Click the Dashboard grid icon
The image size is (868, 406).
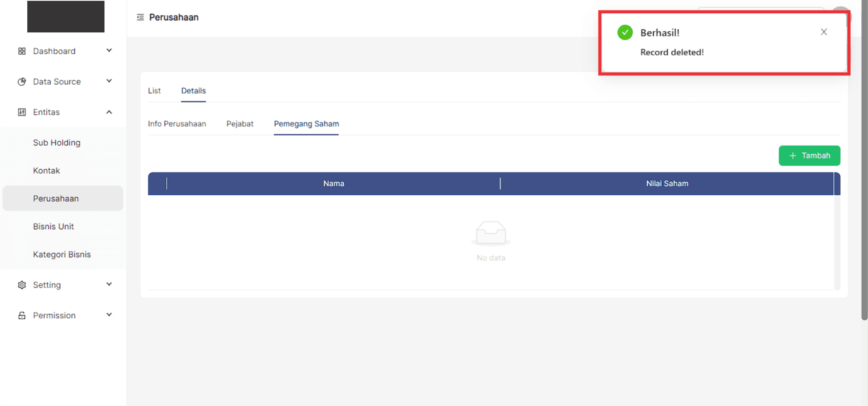pos(22,51)
